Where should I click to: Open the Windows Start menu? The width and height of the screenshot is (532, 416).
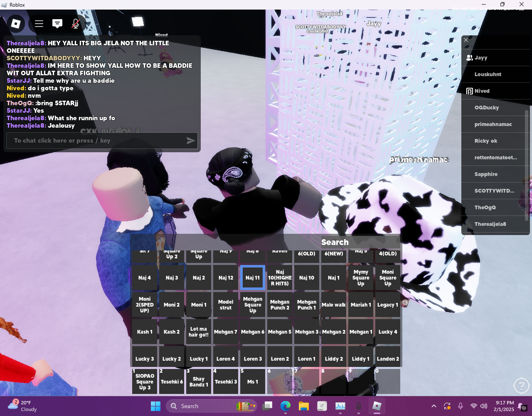coord(156,406)
